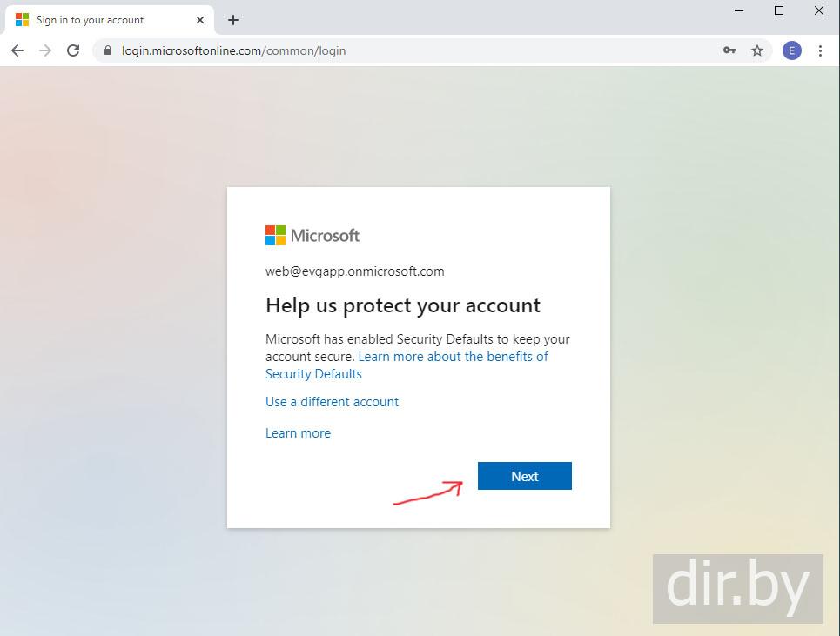
Task: Open the standalone "Learn more" link
Action: coord(298,433)
